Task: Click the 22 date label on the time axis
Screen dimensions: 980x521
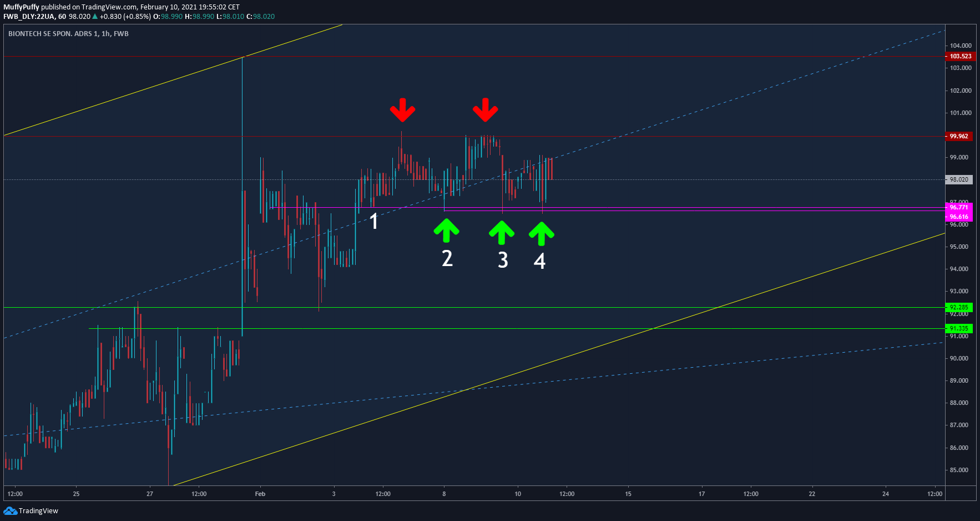Action: click(x=812, y=494)
